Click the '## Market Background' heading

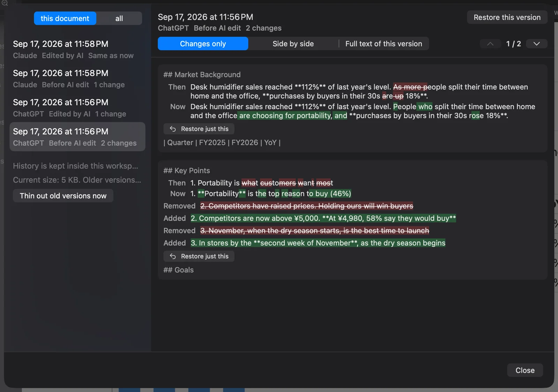[202, 75]
